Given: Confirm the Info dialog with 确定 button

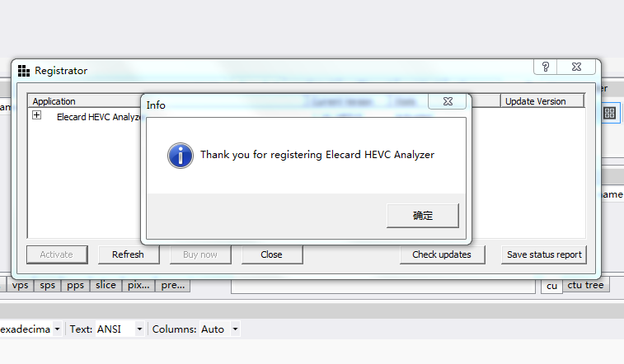Looking at the screenshot, I should 423,216.
